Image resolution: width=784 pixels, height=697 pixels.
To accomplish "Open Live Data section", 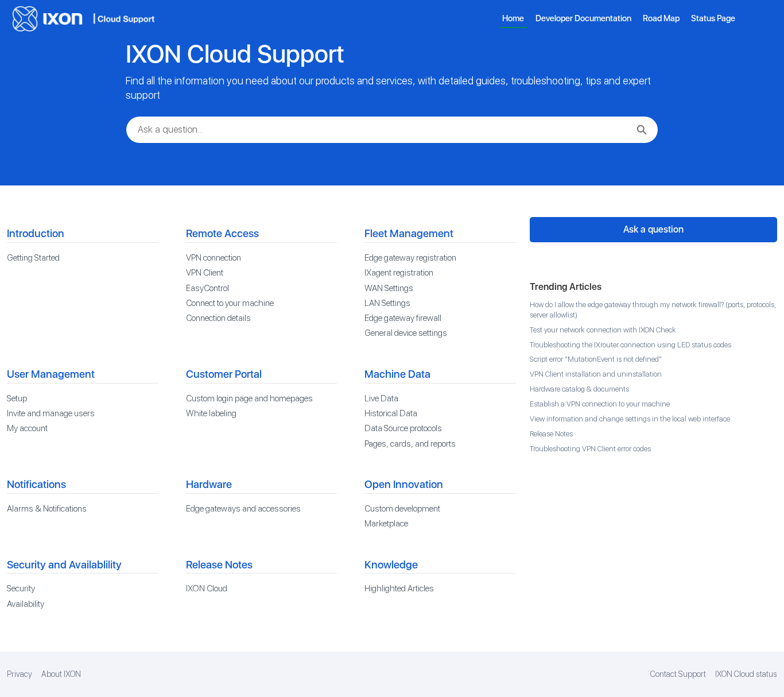I will pos(381,398).
